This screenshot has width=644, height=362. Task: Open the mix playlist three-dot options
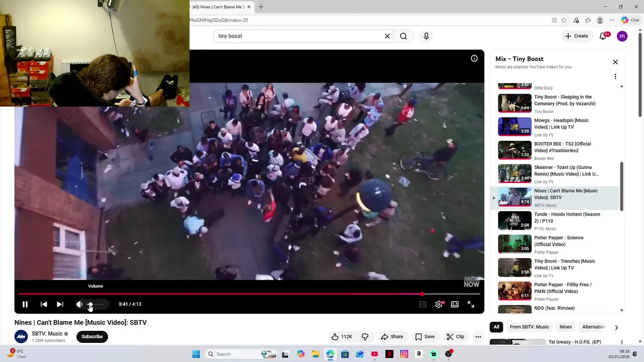coord(615,76)
